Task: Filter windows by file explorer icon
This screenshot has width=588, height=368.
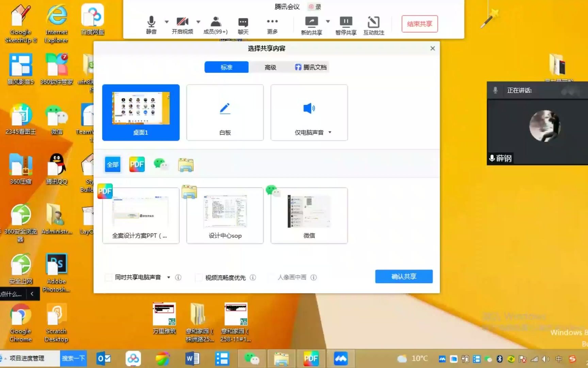Action: pos(186,165)
